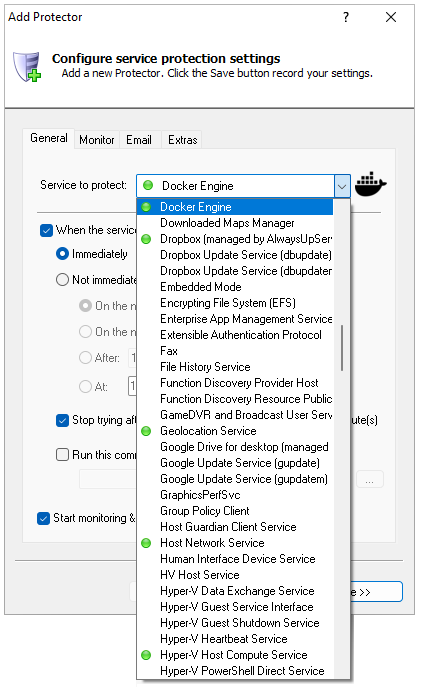Select Hyper-V Heartbeat Service
The height and width of the screenshot is (687, 421).
click(x=235, y=639)
